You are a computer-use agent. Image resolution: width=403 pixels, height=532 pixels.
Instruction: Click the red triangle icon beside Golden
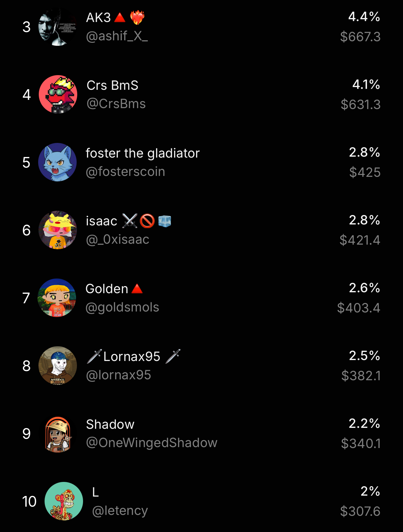pos(137,289)
